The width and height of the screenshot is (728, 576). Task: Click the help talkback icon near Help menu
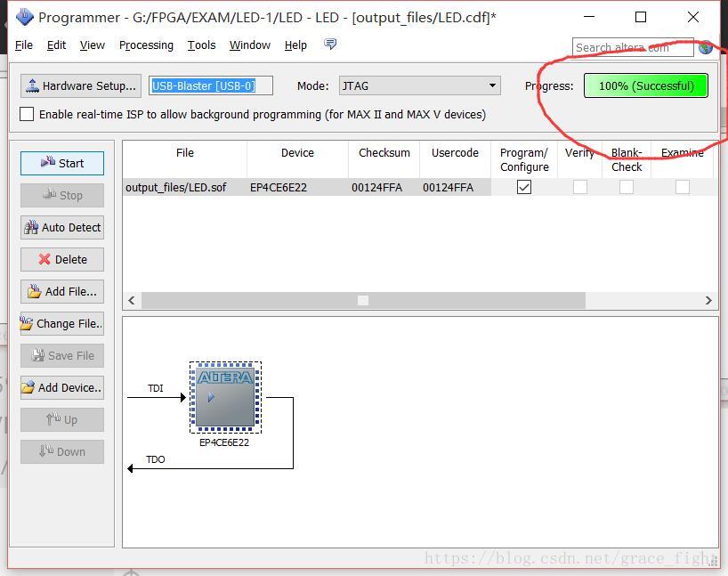click(329, 43)
